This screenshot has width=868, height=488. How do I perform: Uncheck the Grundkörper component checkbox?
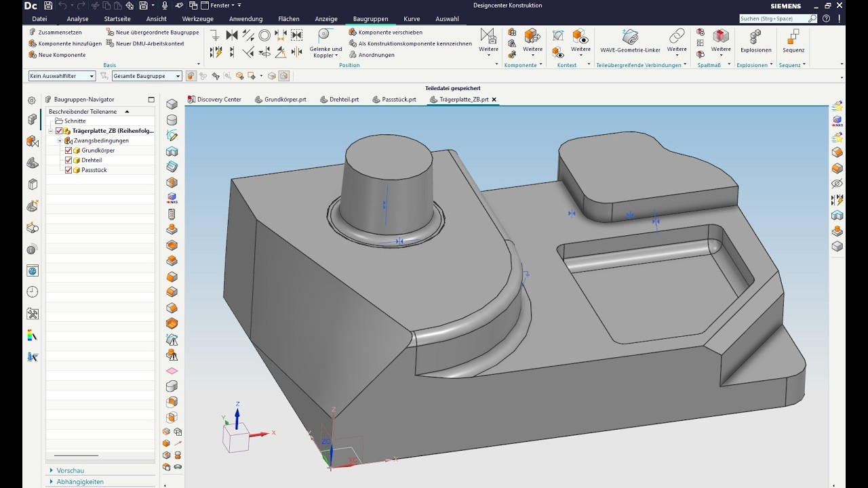click(x=68, y=150)
